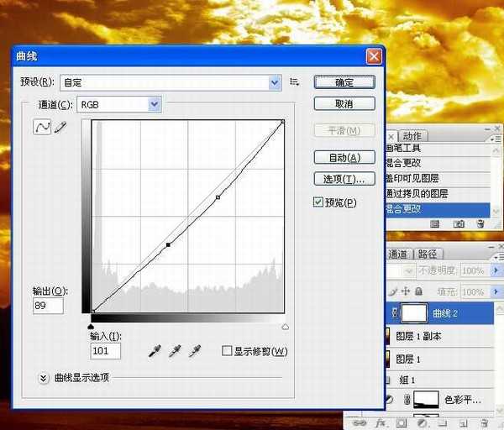Pick the gray point eyedropper
Viewport: 504px width, 430px height.
coord(175,351)
